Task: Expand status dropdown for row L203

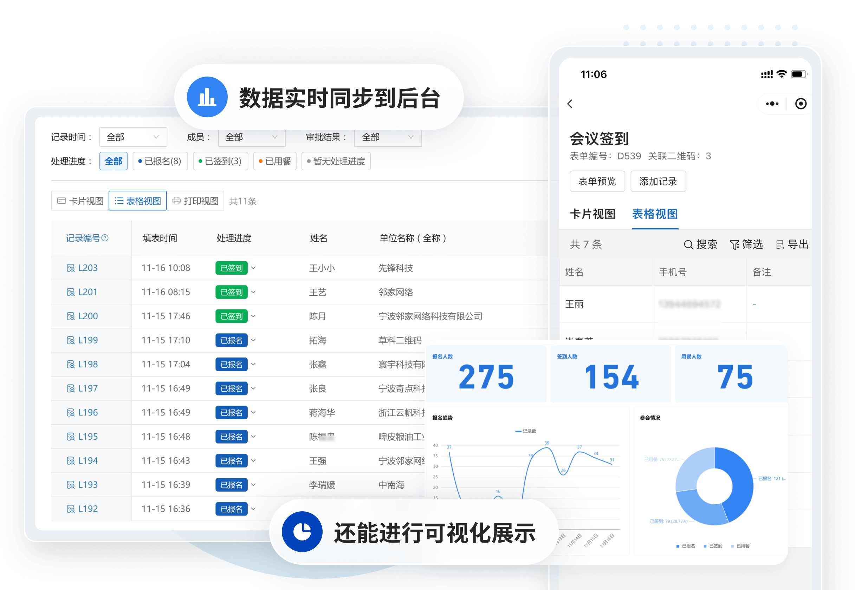Action: point(253,268)
